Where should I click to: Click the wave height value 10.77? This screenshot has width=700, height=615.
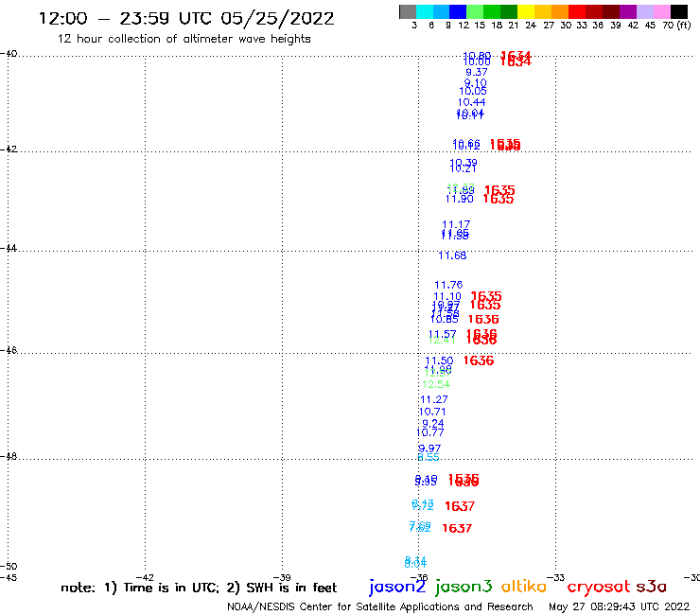coord(429,432)
